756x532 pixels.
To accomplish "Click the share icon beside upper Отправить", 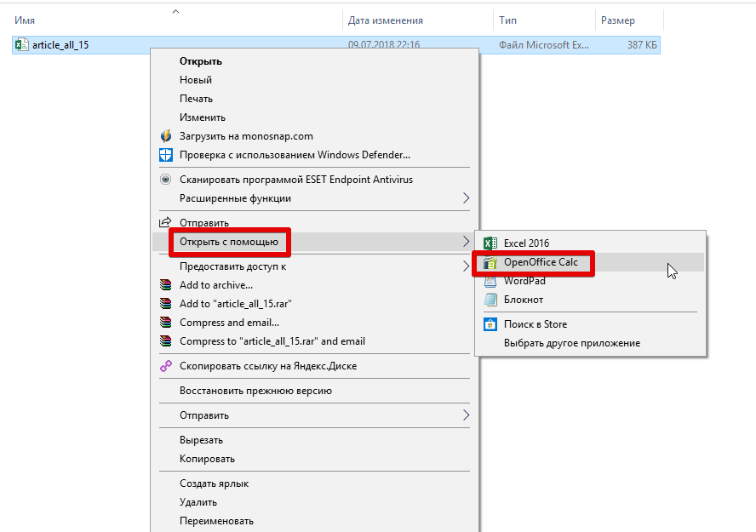I will 165,222.
